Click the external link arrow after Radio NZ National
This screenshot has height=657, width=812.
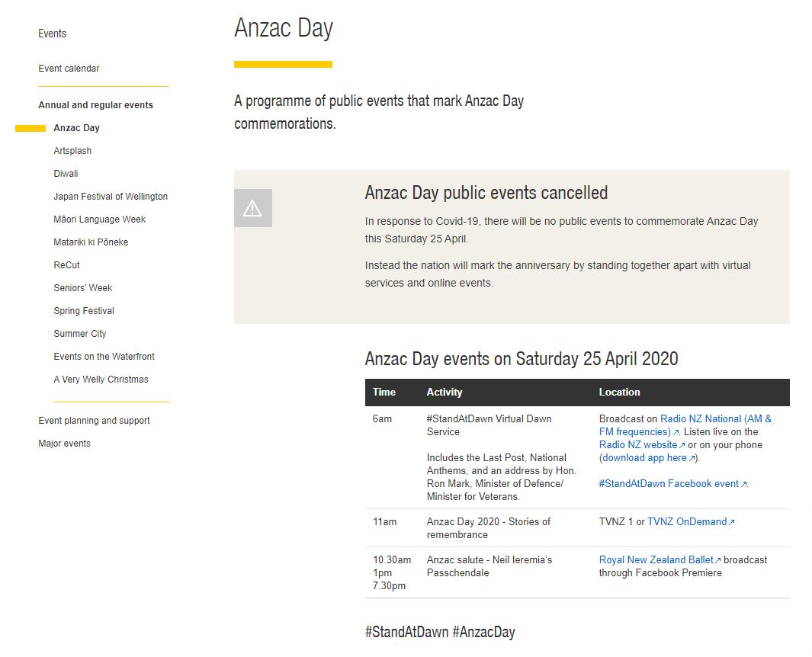click(677, 431)
